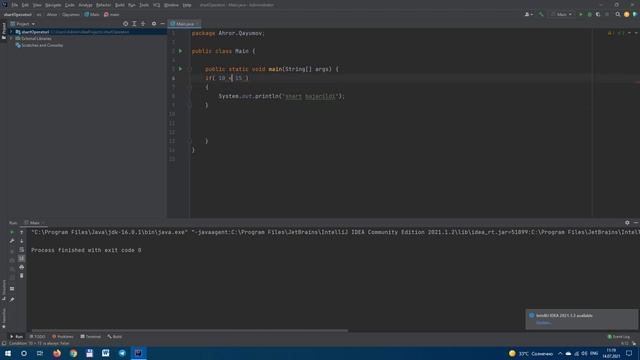
Task: Open the Navigate menu
Action: coord(53,5)
